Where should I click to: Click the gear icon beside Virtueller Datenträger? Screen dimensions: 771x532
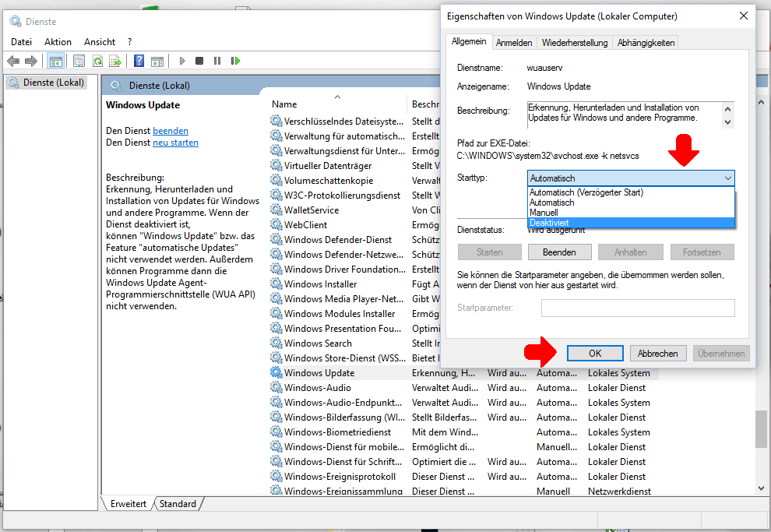coord(276,166)
